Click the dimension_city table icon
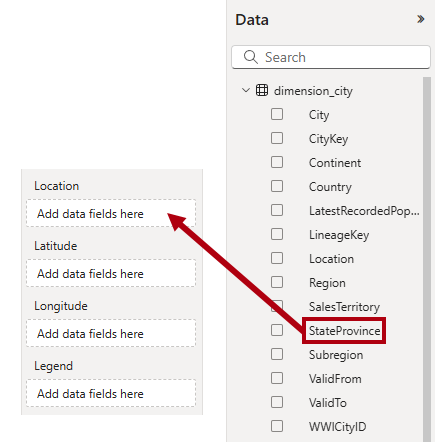 (x=262, y=90)
